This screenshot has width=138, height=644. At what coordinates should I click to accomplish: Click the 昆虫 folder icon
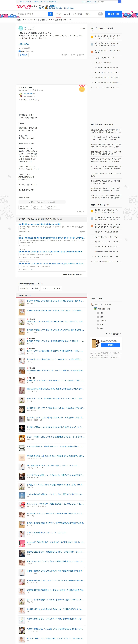98,324
